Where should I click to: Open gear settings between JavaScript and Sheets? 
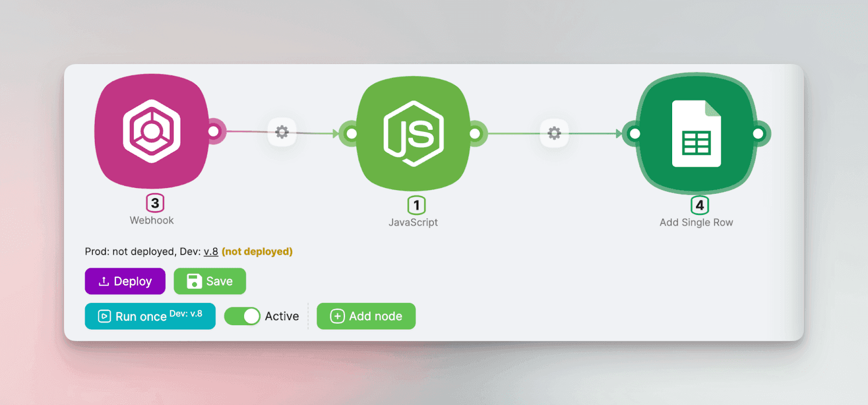(x=554, y=133)
